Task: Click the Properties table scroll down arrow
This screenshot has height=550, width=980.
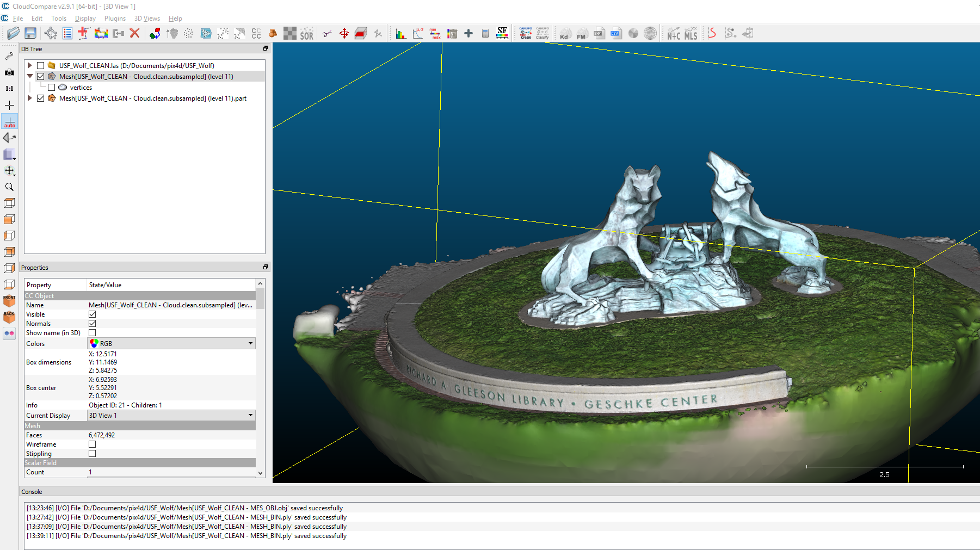Action: [x=260, y=473]
